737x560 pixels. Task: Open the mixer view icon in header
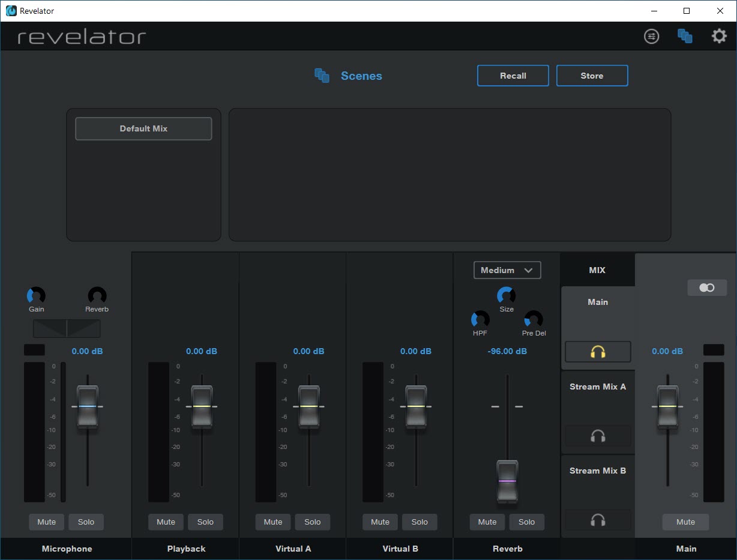tap(651, 37)
